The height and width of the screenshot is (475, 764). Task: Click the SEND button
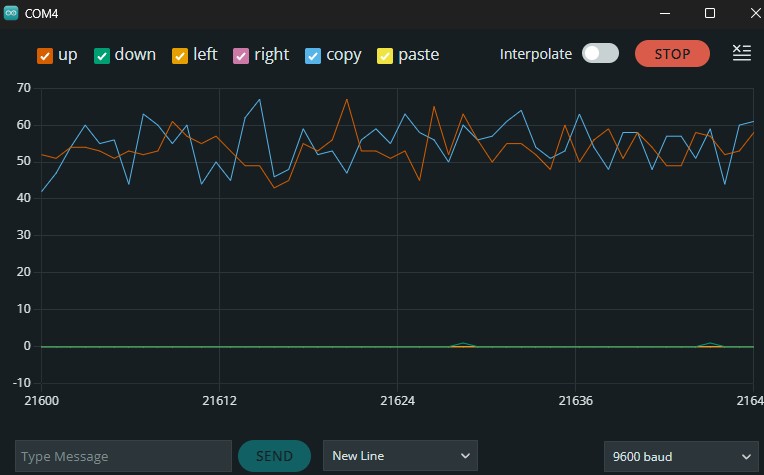pos(274,456)
